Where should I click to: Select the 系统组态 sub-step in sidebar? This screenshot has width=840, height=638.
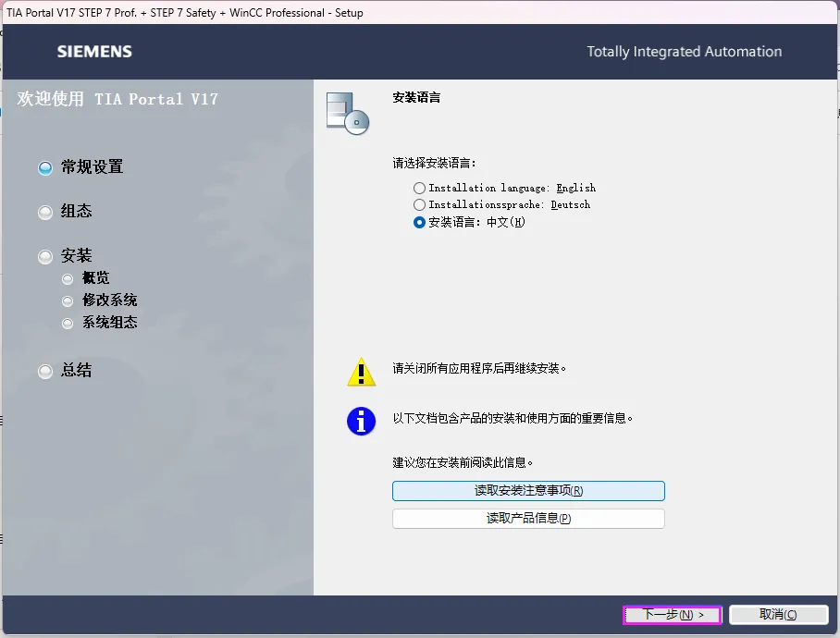click(x=100, y=323)
